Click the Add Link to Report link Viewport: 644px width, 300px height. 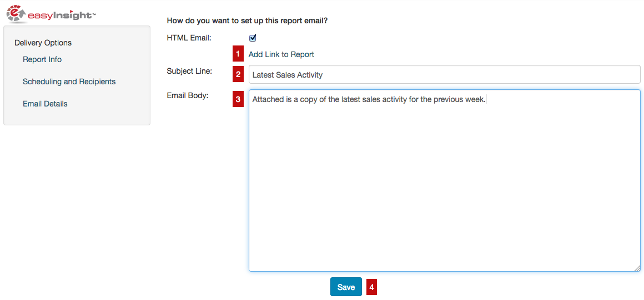pos(281,54)
